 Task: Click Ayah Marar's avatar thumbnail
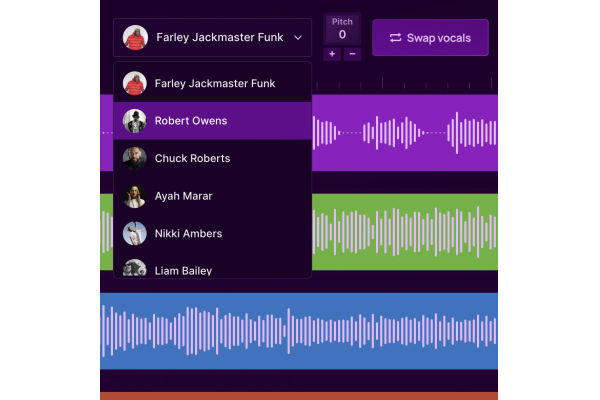[135, 196]
